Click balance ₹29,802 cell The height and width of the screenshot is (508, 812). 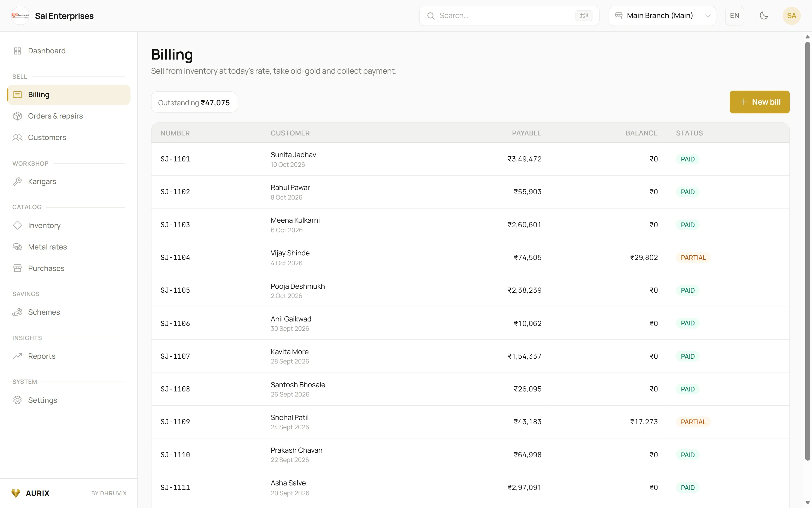pos(644,257)
